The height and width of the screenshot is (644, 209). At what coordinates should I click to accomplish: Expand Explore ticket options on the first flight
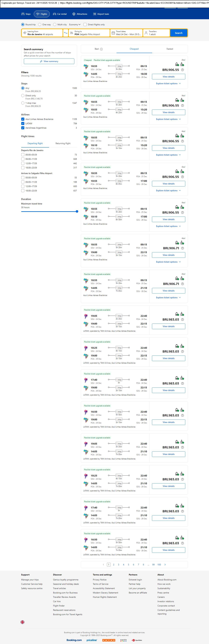pos(168,83)
